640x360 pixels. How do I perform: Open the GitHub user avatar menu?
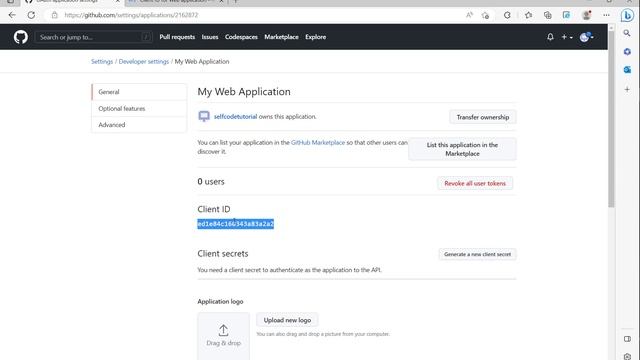pyautogui.click(x=587, y=37)
